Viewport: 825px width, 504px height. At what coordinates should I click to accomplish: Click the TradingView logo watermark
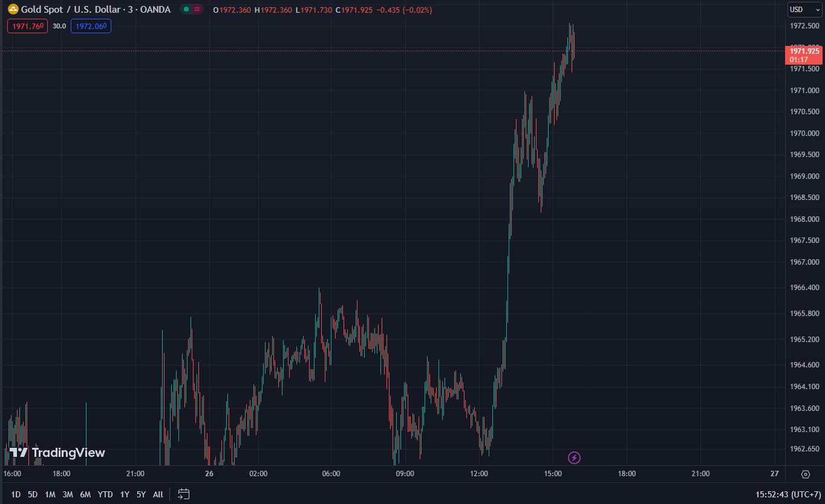[57, 453]
